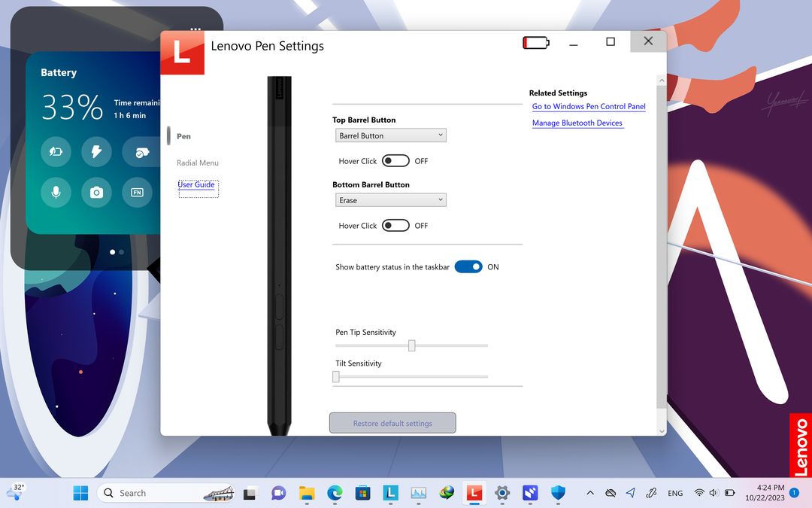Click the microphone icon in the Battery widget

(x=56, y=192)
